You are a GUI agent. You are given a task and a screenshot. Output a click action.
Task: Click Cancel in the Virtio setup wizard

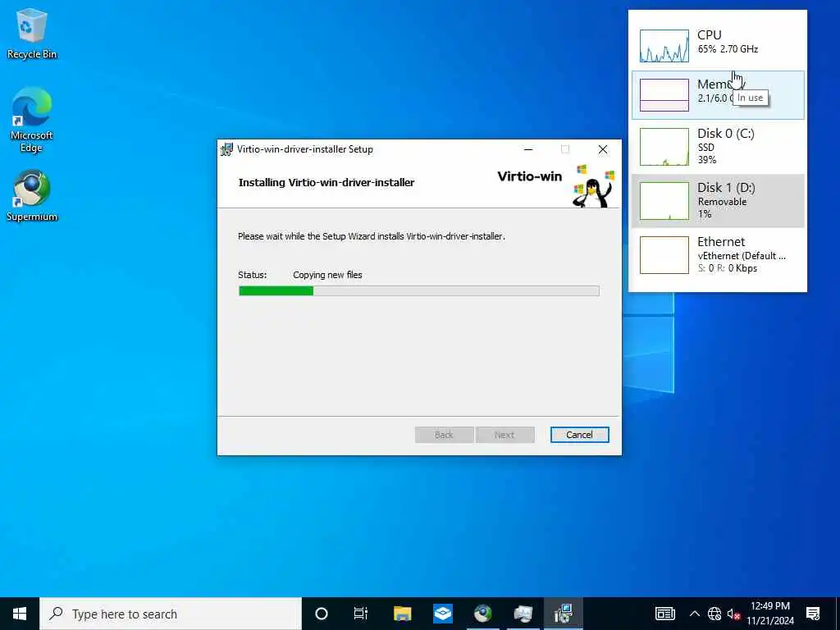580,435
